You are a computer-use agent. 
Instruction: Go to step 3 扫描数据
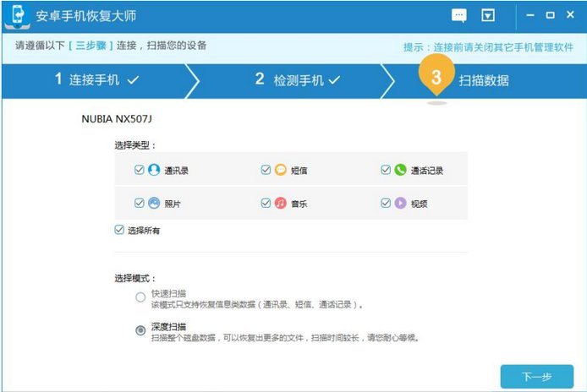point(484,80)
